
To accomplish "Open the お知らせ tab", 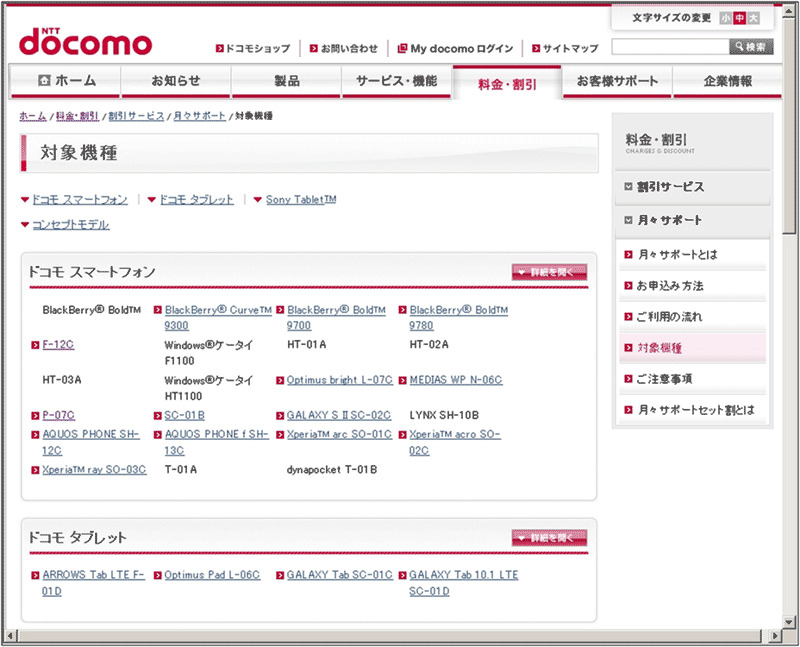I will point(176,81).
